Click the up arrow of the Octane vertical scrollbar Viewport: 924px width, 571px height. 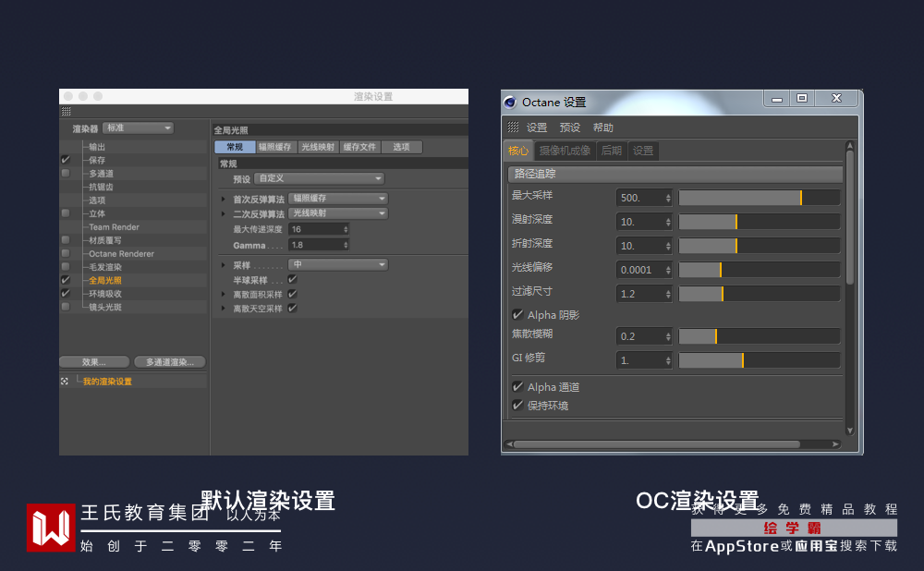tap(850, 146)
